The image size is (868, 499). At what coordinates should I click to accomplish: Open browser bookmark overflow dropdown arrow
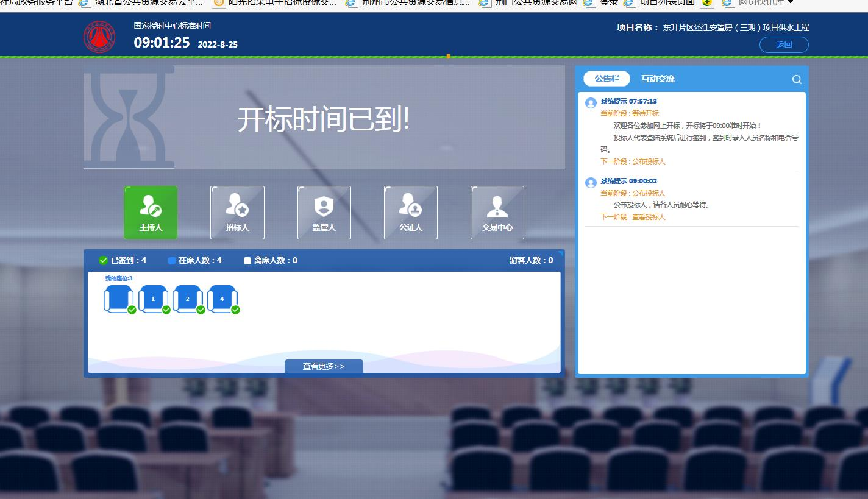coord(791,2)
